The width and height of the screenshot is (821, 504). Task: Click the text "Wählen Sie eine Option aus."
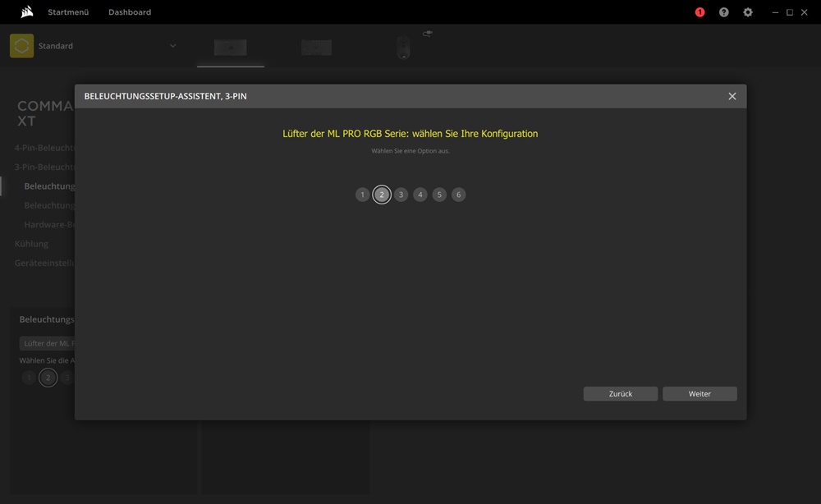coord(410,151)
